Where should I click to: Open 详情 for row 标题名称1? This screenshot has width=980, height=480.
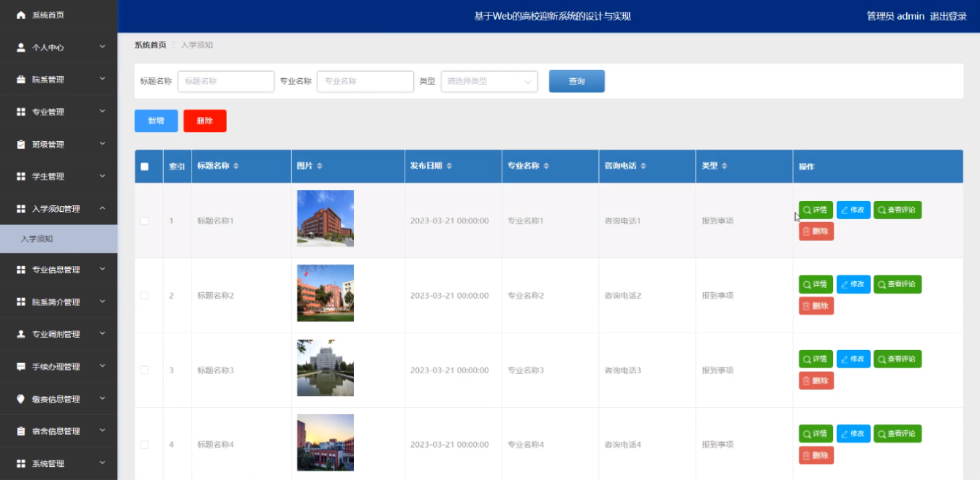point(815,210)
